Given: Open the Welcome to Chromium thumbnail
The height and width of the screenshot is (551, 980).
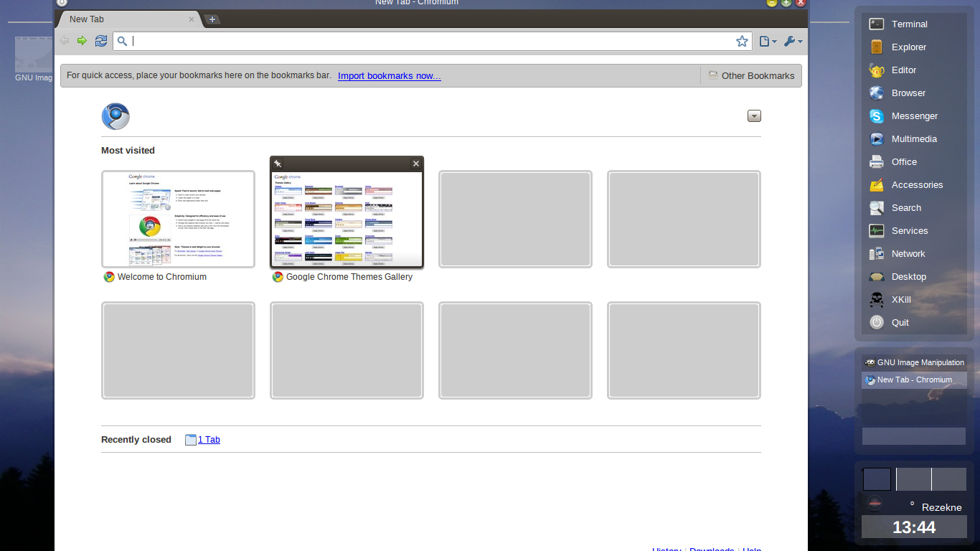Looking at the screenshot, I should [x=178, y=219].
